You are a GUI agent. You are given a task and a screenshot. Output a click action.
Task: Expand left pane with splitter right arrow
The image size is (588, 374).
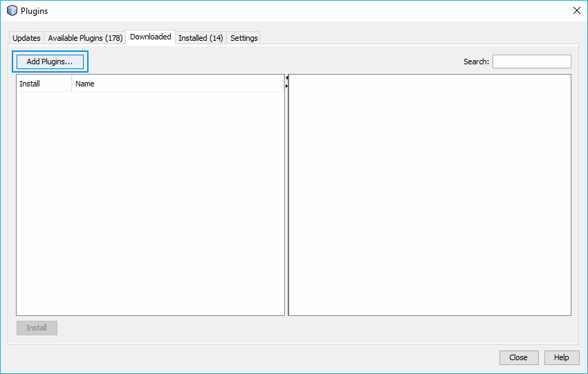[x=286, y=86]
